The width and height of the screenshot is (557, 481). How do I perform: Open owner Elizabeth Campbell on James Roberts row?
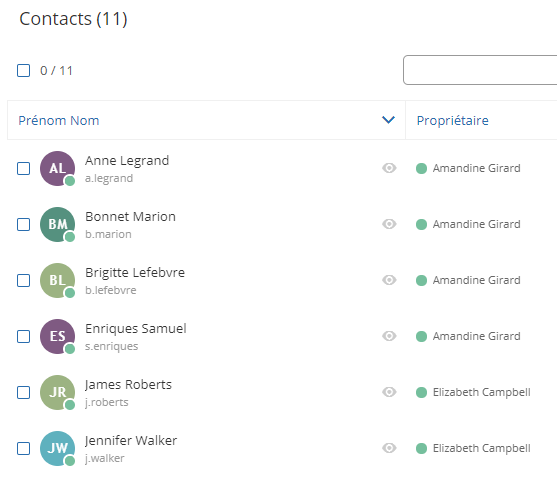[x=481, y=392]
